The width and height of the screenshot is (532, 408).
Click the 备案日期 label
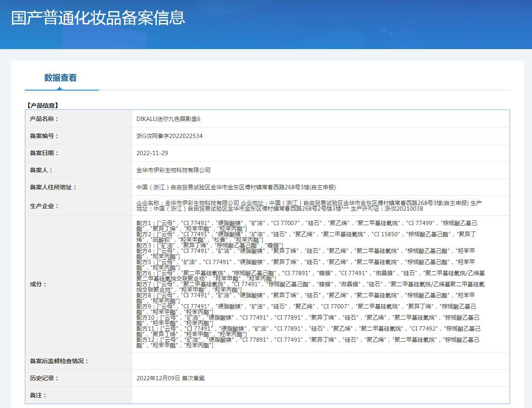point(44,153)
